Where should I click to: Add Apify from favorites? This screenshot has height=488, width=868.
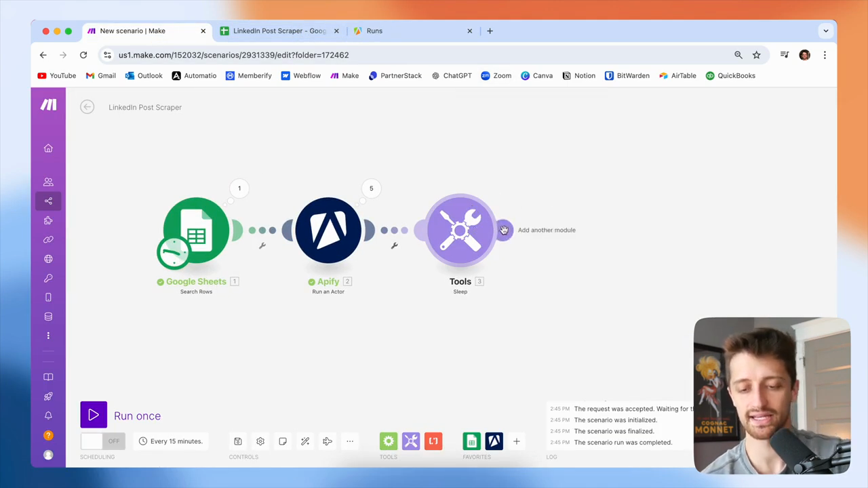point(494,441)
